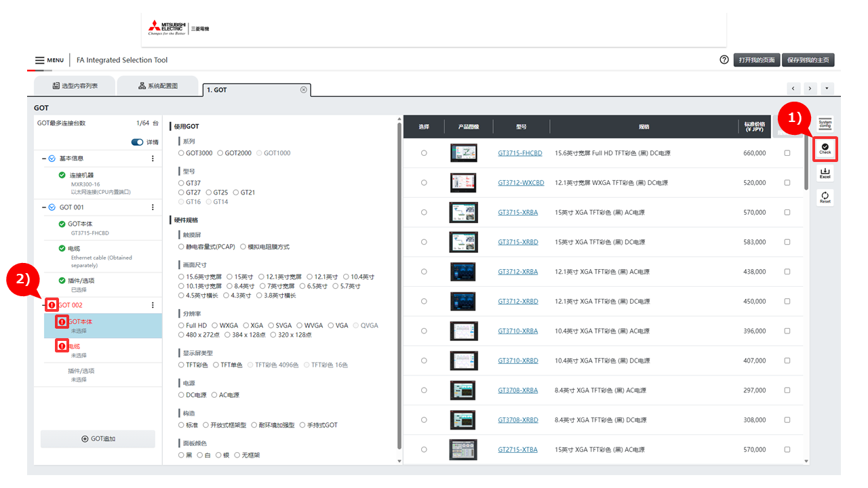The height and width of the screenshot is (488, 868).
Task: Close the 1. GOT tab
Action: coord(303,89)
